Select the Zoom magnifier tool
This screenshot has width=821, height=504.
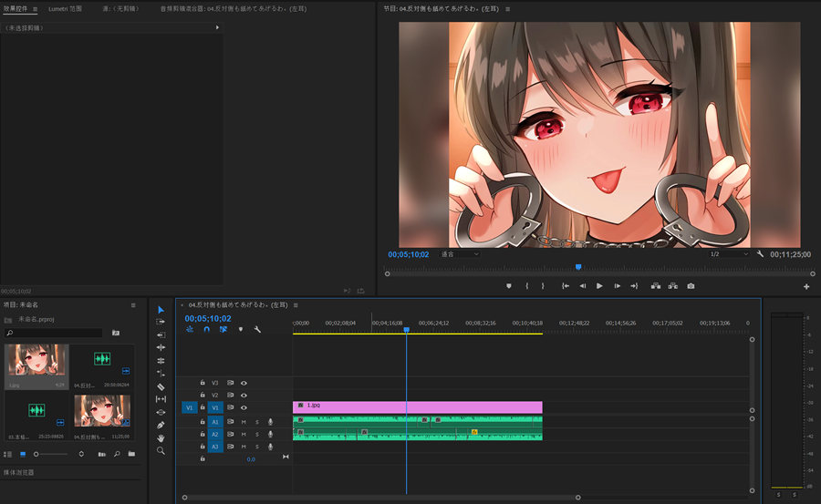tap(161, 450)
